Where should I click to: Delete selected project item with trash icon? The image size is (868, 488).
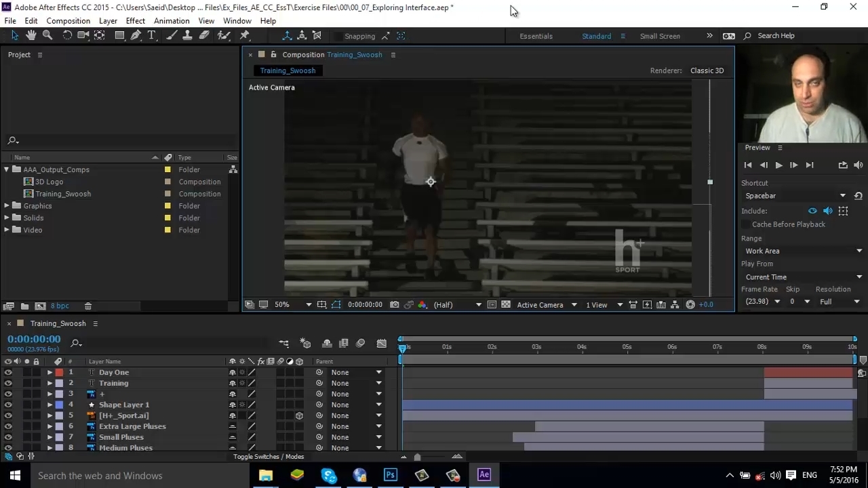click(x=87, y=306)
